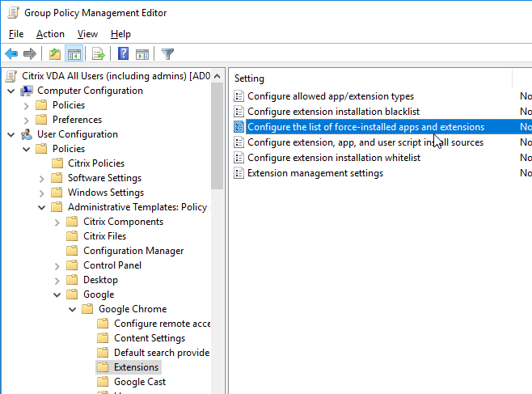The image size is (532, 394).
Task: Click the icon beside Extension management settings
Action: [x=239, y=173]
